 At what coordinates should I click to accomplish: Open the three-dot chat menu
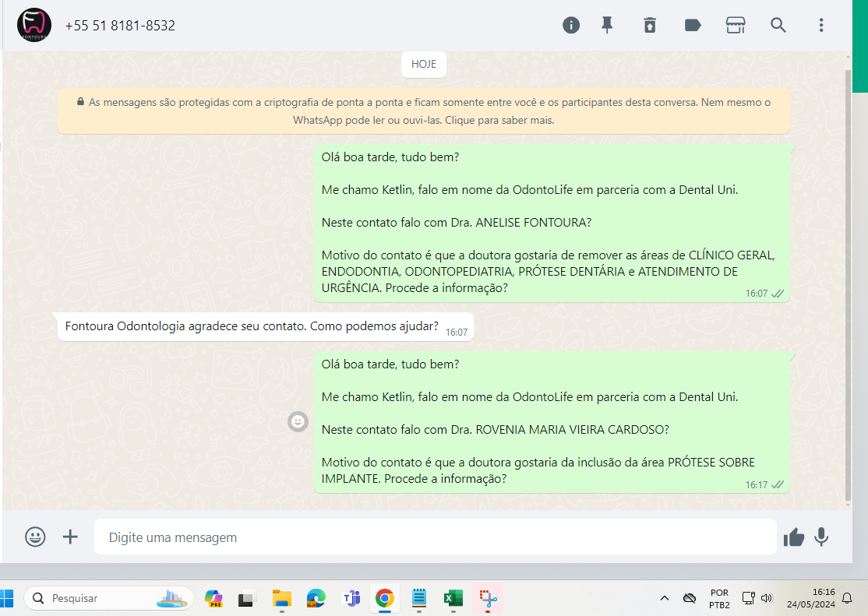pos(821,25)
